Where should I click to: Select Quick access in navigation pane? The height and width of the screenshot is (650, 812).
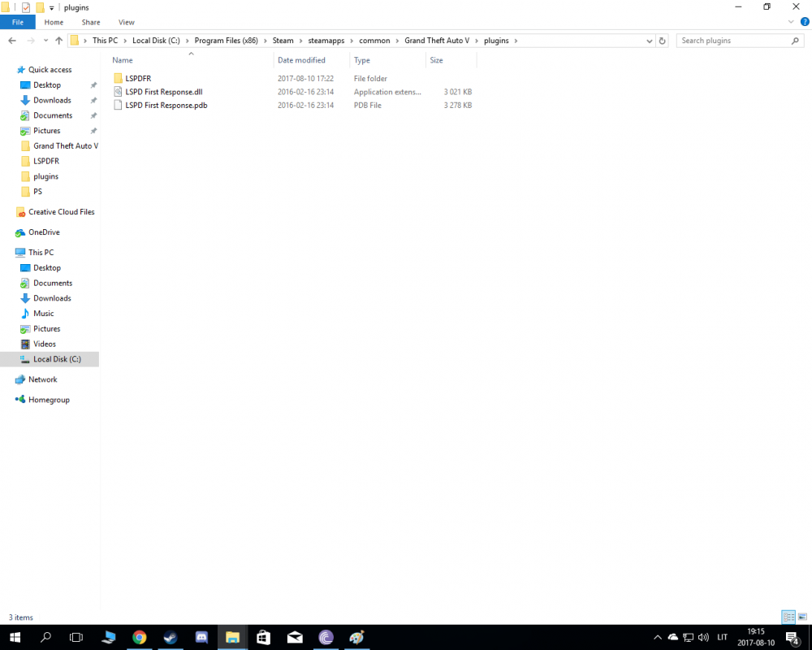coord(50,69)
